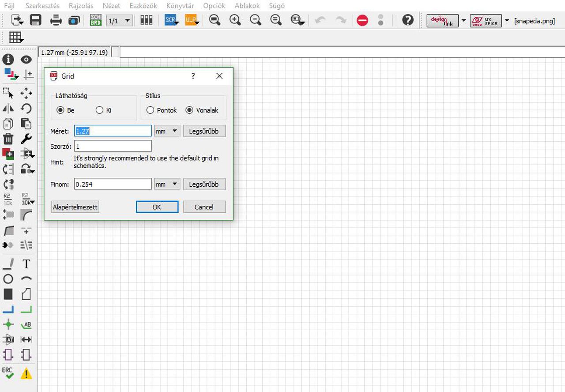Open the Rajzolás menu
Screen dimensions: 565x392
81,6
